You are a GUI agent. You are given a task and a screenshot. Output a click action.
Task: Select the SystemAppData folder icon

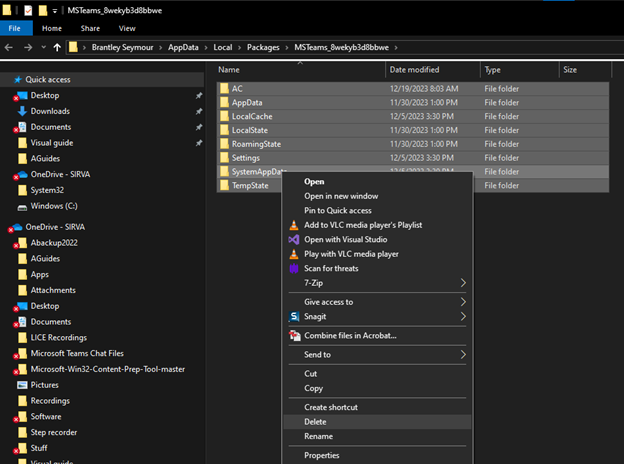point(224,172)
